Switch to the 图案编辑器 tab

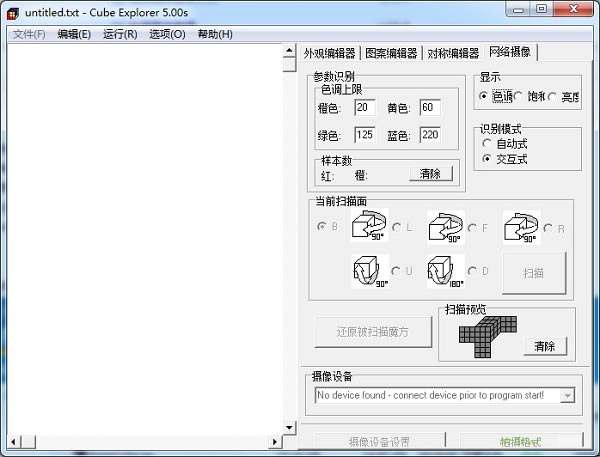391,53
